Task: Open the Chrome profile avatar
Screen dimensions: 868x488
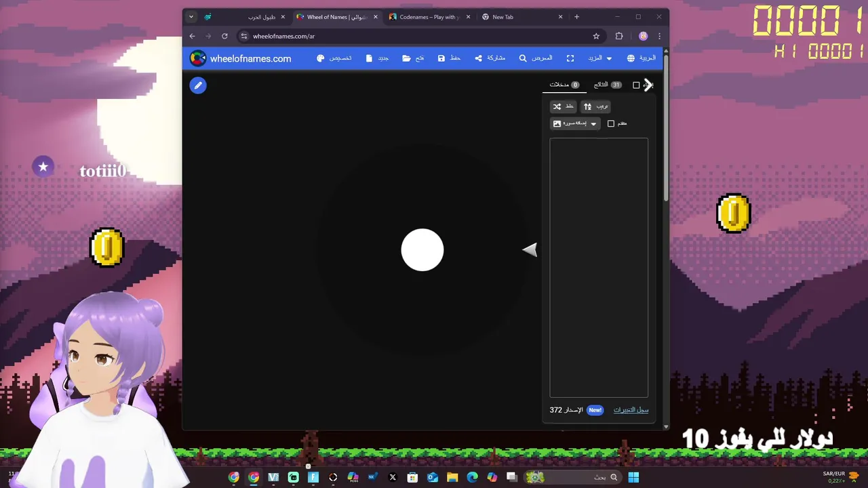Action: coord(643,36)
